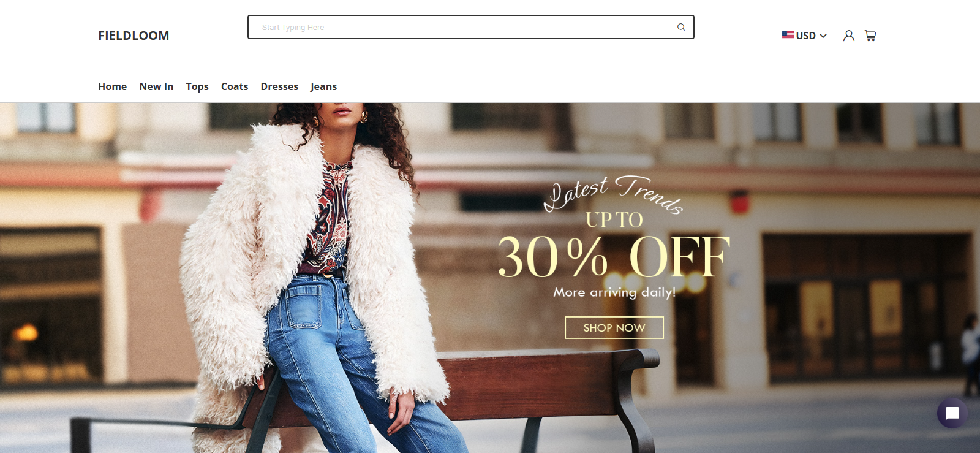Click the US flag icon

pos(788,36)
